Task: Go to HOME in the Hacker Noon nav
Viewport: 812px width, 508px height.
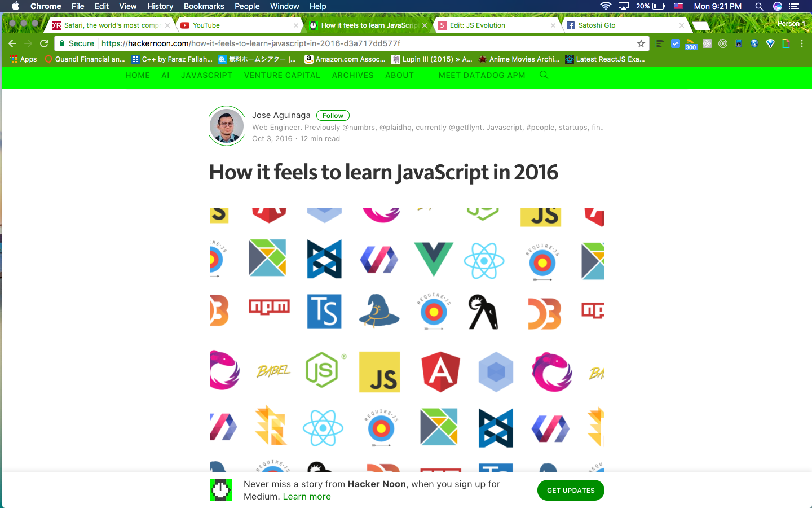Action: [138, 75]
